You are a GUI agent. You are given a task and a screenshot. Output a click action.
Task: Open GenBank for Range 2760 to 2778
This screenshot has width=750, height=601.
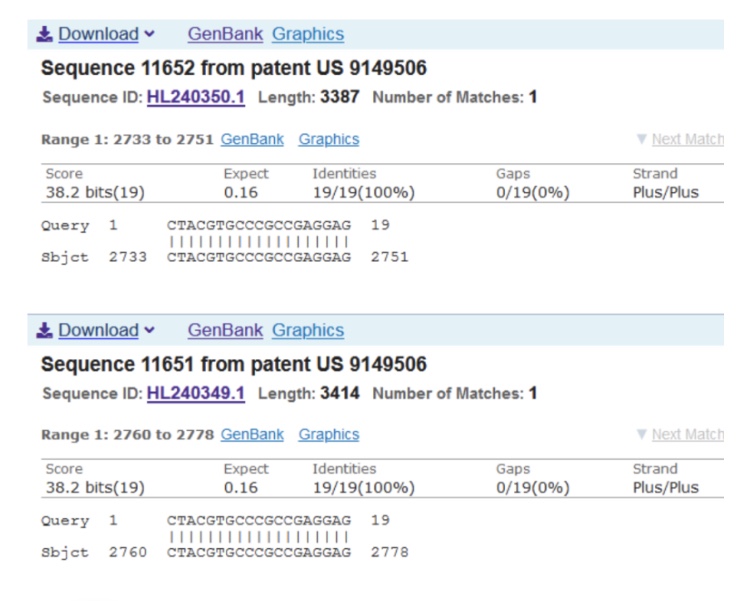pyautogui.click(x=252, y=435)
